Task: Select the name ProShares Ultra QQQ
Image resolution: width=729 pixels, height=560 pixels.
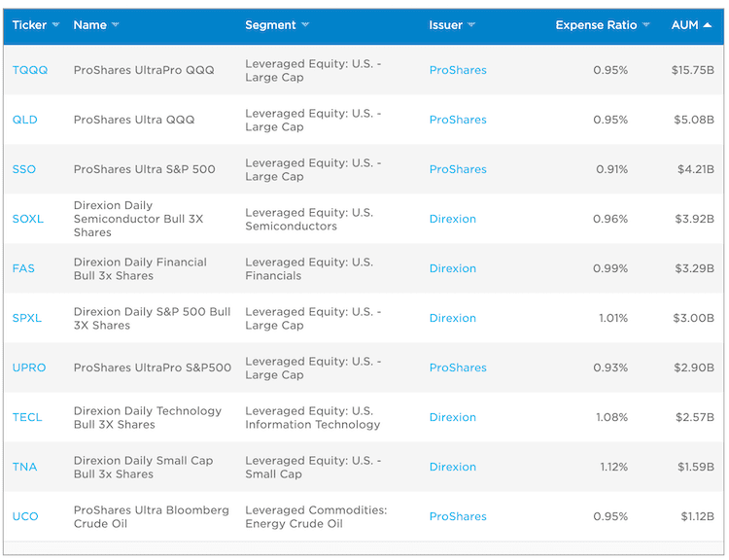Action: pos(134,120)
